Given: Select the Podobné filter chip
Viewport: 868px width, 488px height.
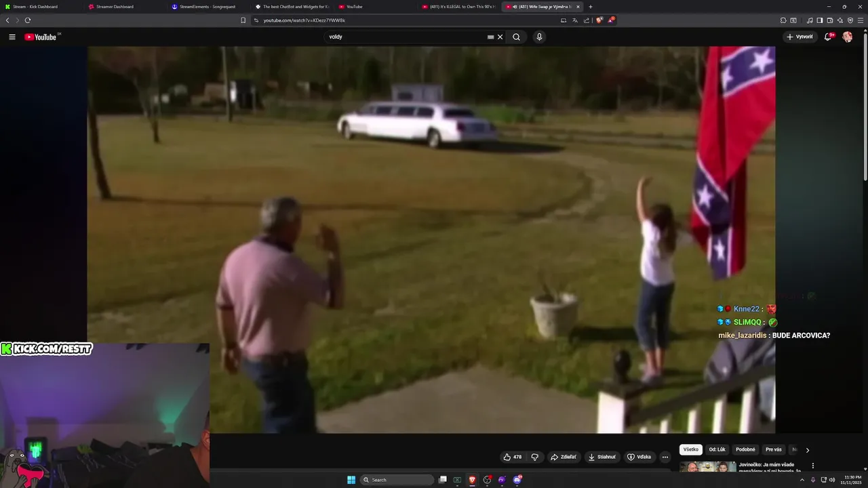Looking at the screenshot, I should tap(745, 449).
